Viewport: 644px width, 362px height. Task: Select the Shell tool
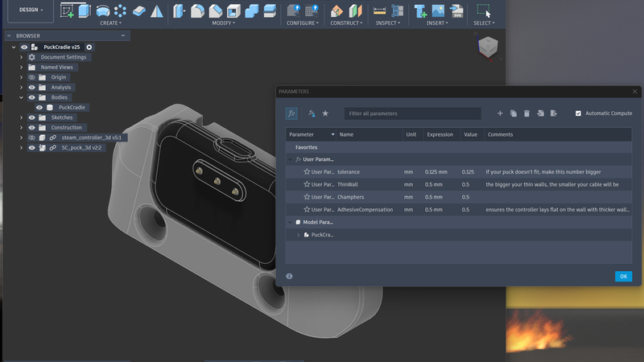(233, 11)
